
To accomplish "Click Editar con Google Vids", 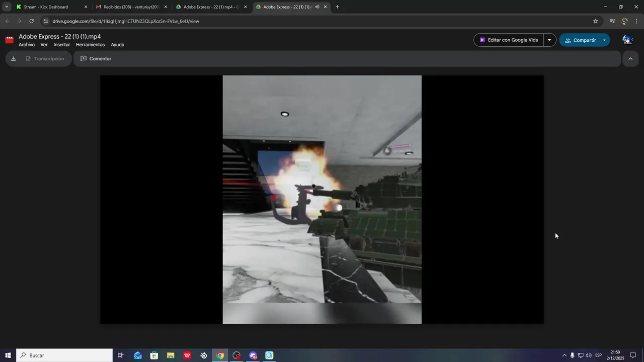I will click(509, 40).
